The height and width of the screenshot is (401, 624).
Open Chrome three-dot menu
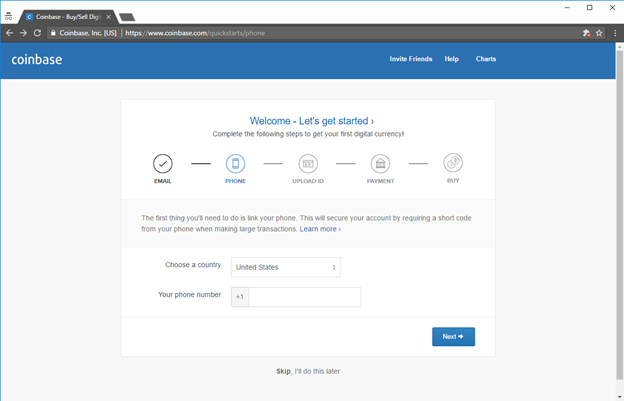tap(615, 33)
